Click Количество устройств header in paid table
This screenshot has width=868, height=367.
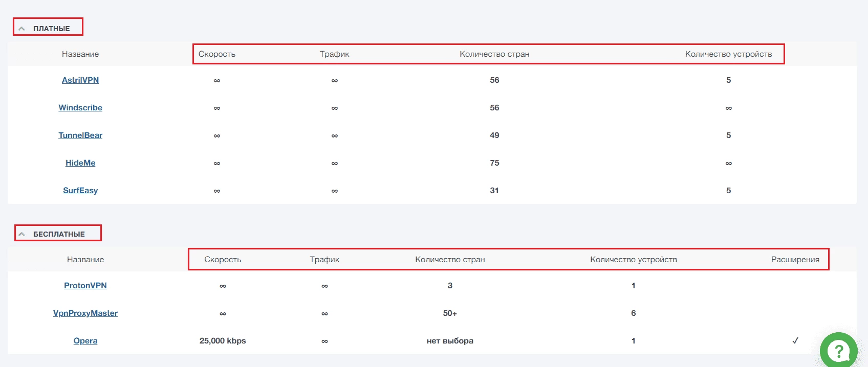[x=729, y=54]
